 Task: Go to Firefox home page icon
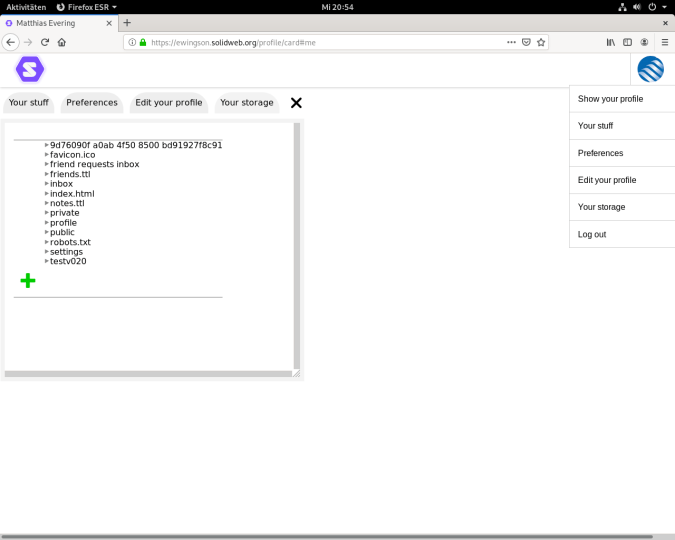point(62,42)
